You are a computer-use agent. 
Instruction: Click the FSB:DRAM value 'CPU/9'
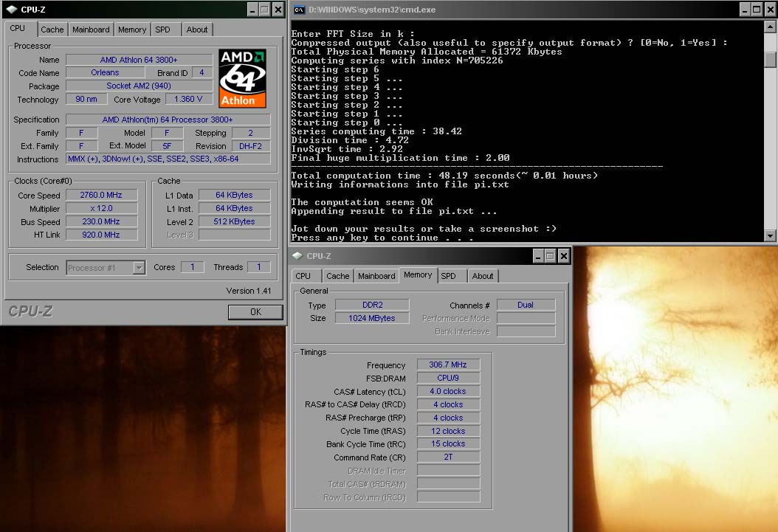tap(448, 378)
